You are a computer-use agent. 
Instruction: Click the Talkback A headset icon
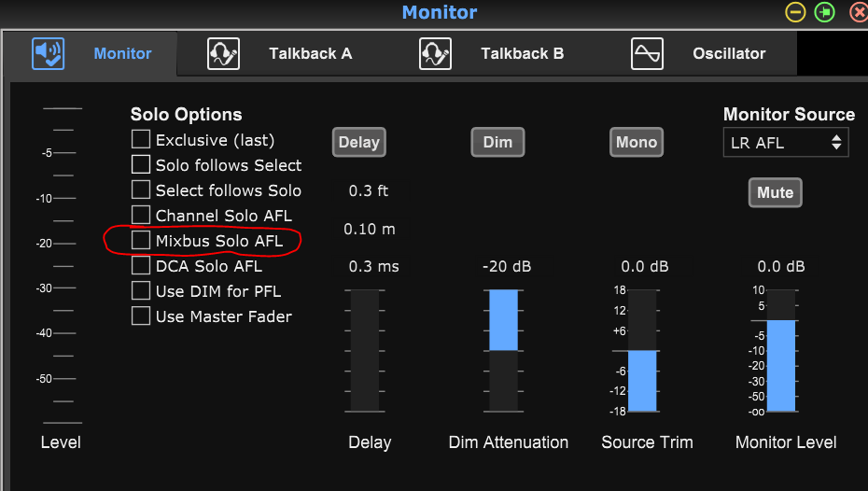pyautogui.click(x=224, y=54)
